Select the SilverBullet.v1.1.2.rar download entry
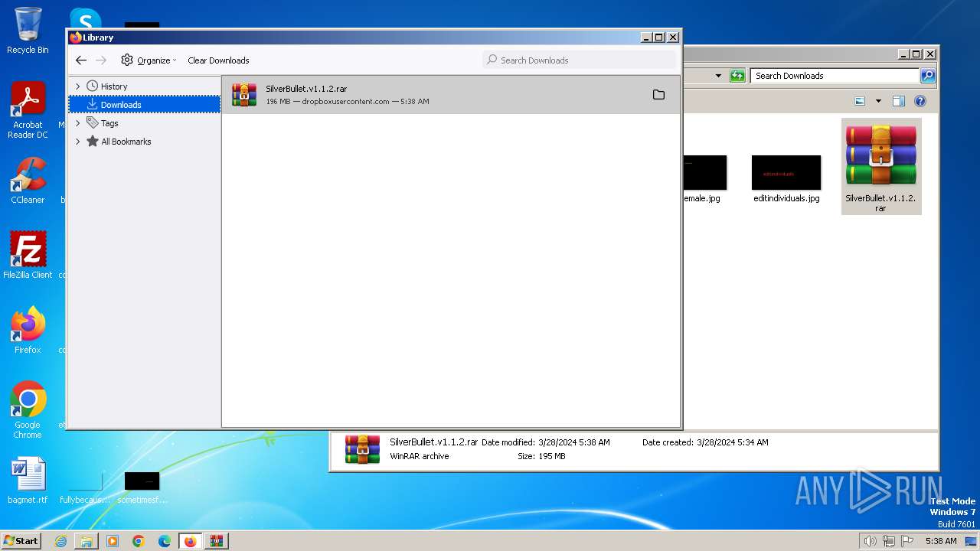The height and width of the screenshot is (551, 980). pyautogui.click(x=450, y=95)
